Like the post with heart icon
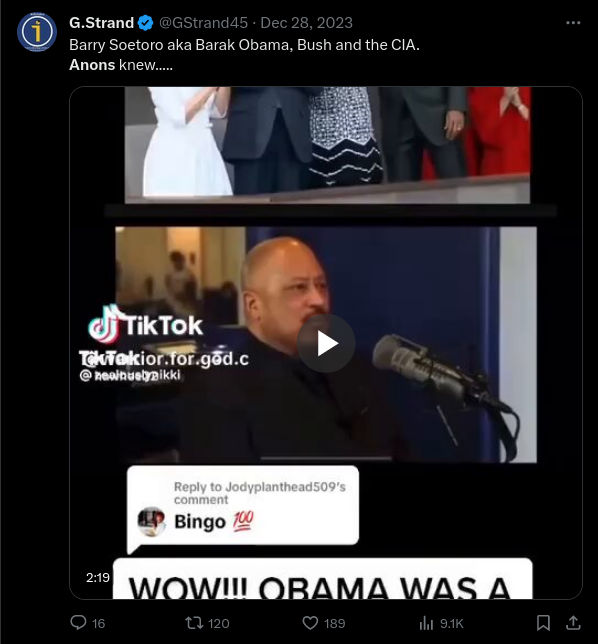 click(310, 623)
